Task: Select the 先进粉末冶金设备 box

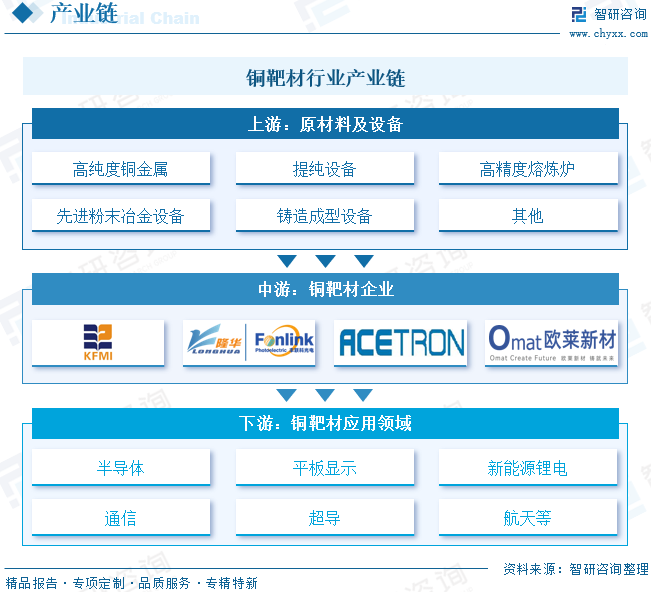Action: tap(121, 215)
